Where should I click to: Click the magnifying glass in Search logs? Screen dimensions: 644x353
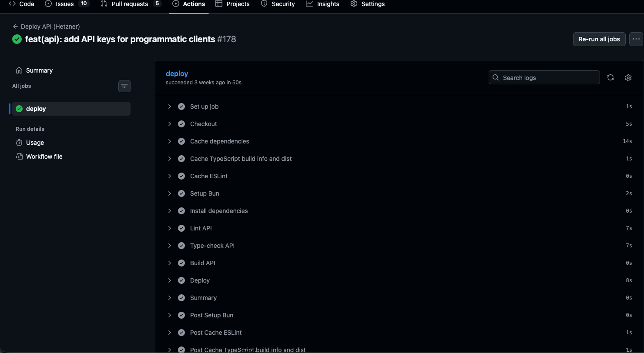click(496, 77)
